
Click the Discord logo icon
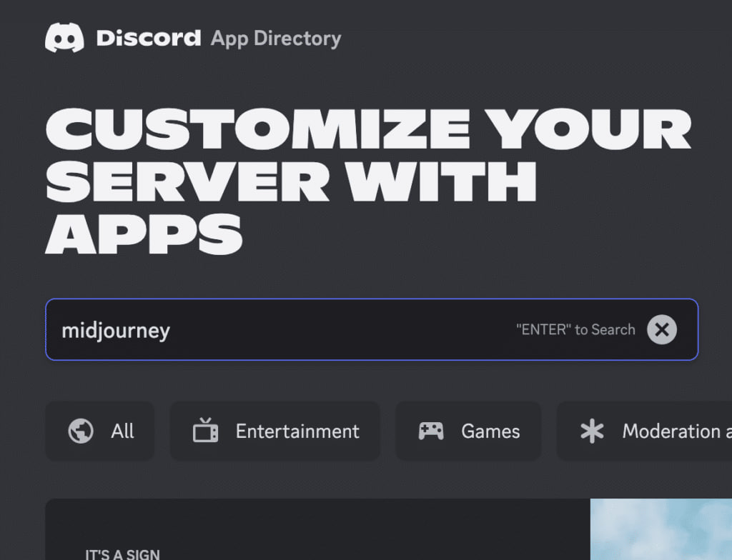coord(64,38)
